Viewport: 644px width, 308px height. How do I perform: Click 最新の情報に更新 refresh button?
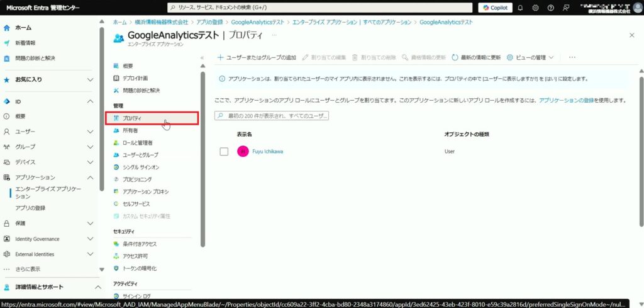[x=476, y=57]
